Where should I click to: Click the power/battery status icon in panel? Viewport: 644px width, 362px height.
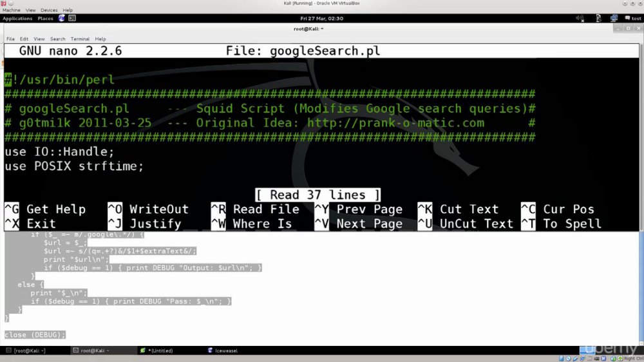click(x=598, y=18)
